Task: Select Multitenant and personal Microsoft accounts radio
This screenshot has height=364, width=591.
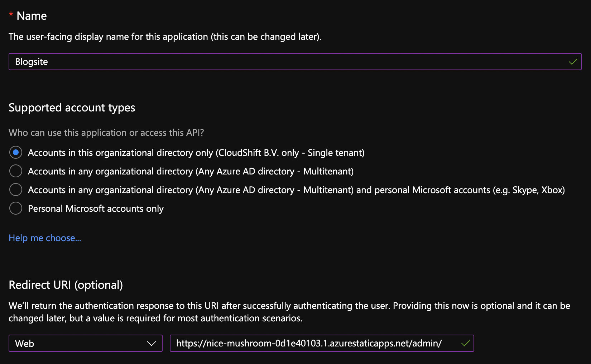Action: 16,190
